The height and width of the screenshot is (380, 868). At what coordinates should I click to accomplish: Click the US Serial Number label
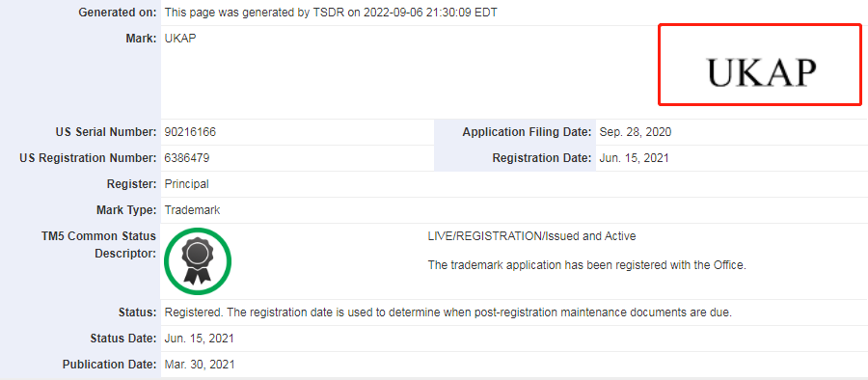tap(106, 132)
